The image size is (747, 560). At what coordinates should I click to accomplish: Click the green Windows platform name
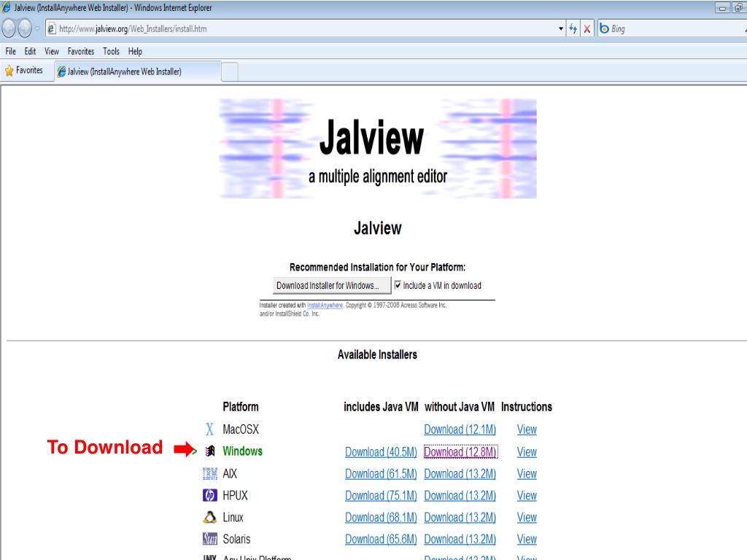tap(242, 451)
